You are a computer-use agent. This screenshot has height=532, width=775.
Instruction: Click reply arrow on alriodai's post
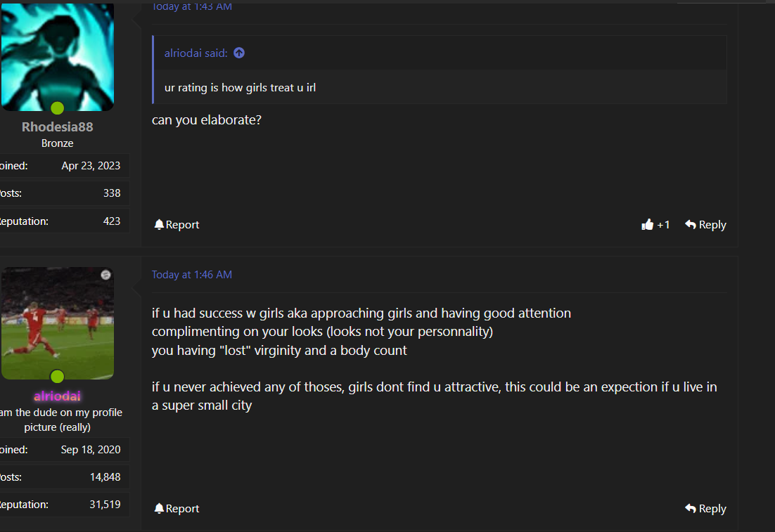tap(691, 508)
